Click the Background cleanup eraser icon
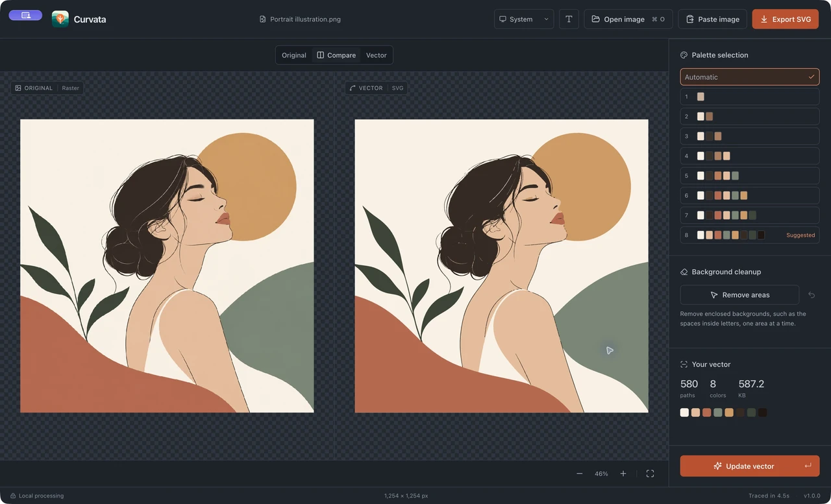The height and width of the screenshot is (504, 831). point(684,272)
